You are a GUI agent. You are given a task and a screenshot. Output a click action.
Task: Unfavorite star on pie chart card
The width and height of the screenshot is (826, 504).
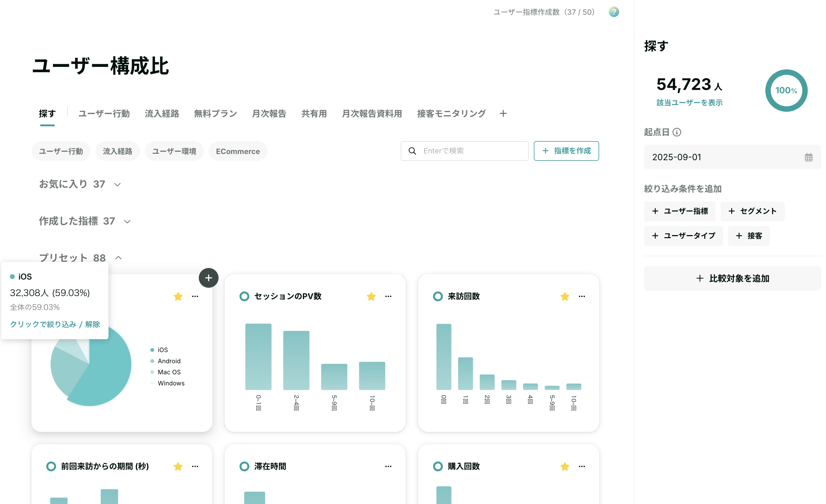point(178,296)
